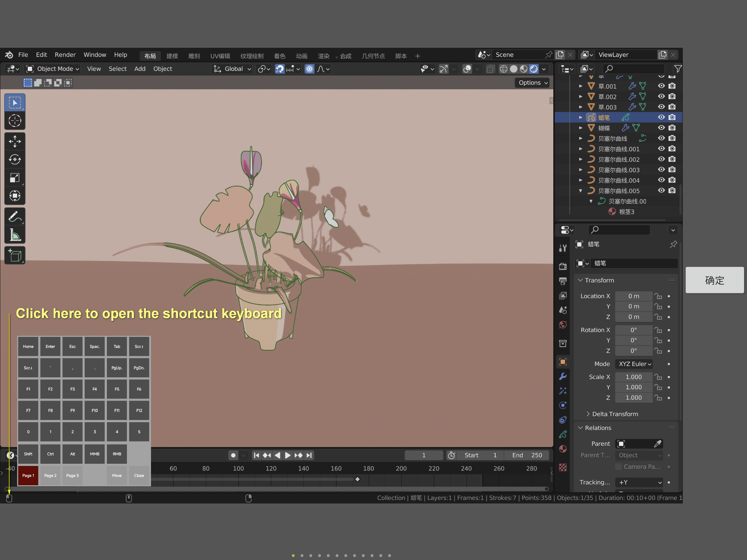Hide 蝴蝶 object with eye icon
Image resolution: width=747 pixels, height=560 pixels.
[661, 128]
